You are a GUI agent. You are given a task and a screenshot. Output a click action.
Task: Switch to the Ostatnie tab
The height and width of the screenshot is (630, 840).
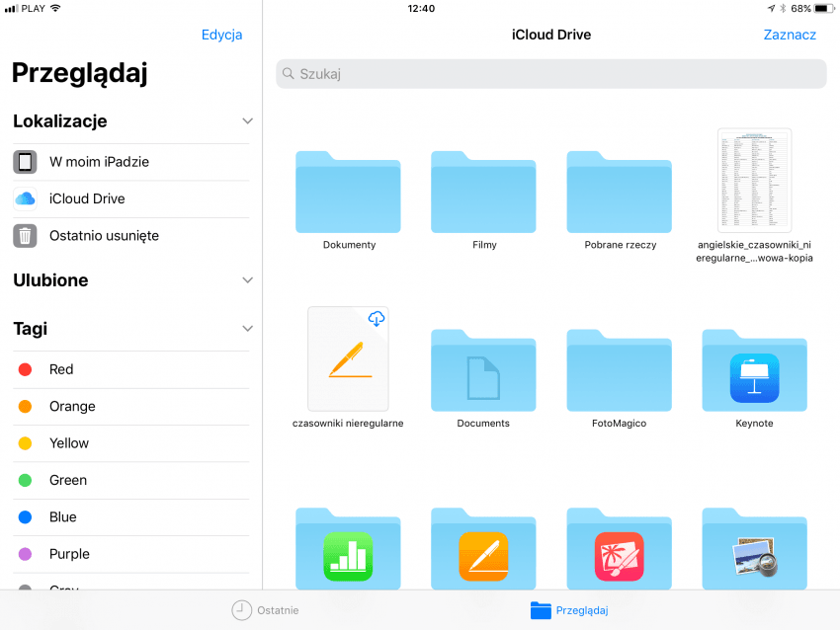tap(265, 610)
